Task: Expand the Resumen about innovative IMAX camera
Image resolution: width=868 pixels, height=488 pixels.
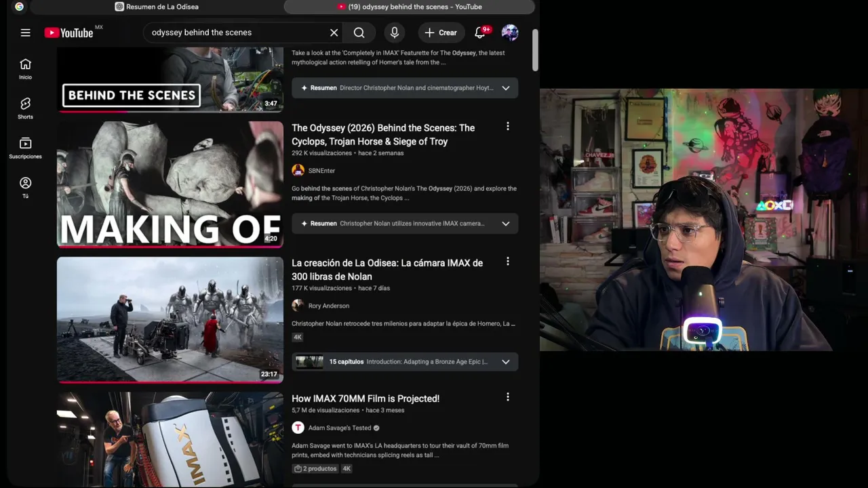Action: point(405,224)
